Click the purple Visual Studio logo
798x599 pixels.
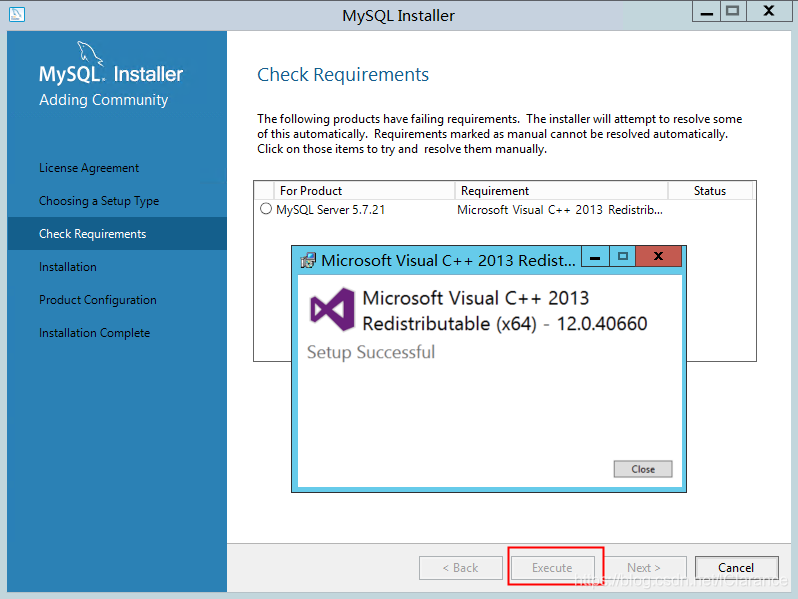point(332,309)
